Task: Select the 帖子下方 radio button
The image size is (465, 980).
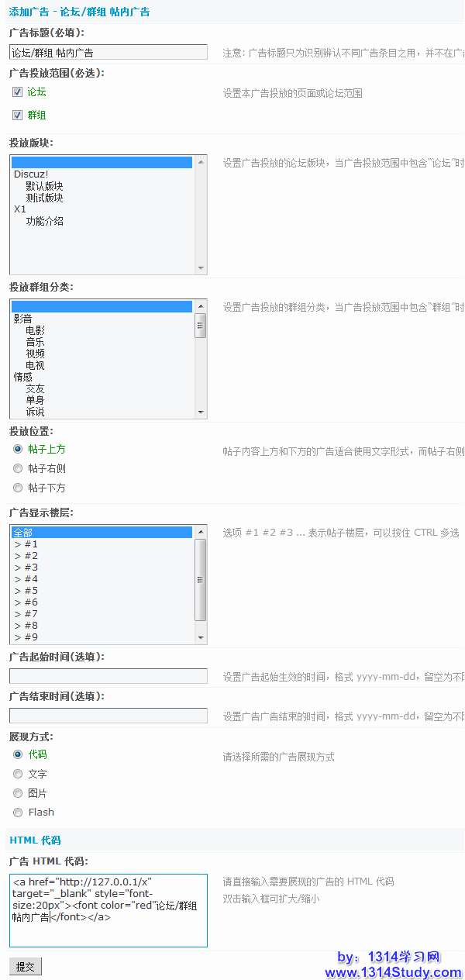Action: [18, 488]
